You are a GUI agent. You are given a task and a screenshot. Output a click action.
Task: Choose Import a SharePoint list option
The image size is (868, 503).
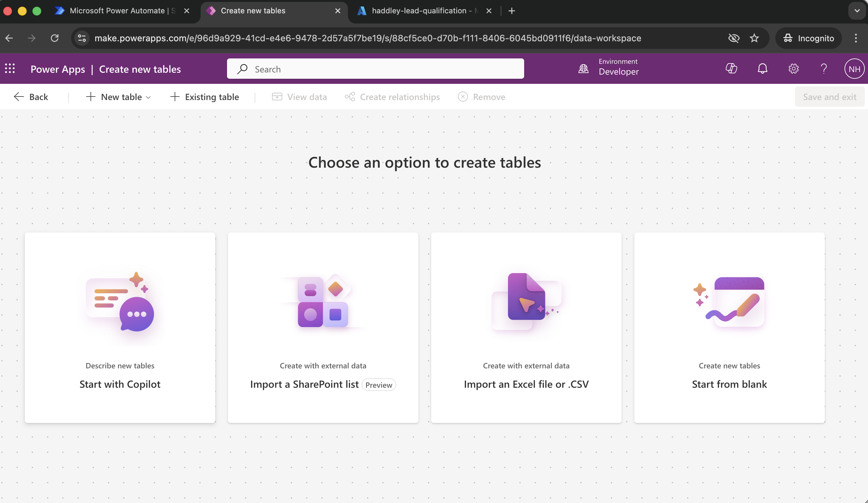pos(323,327)
